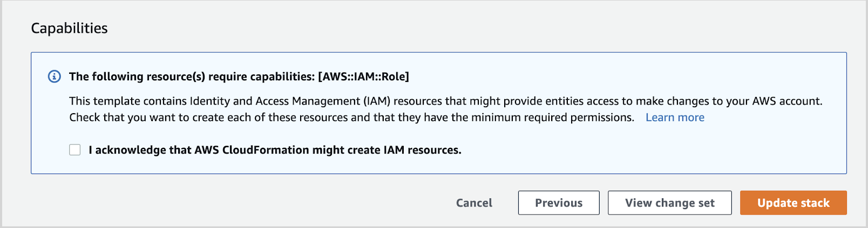This screenshot has width=868, height=228.
Task: Open the Learn more link
Action: (x=675, y=118)
